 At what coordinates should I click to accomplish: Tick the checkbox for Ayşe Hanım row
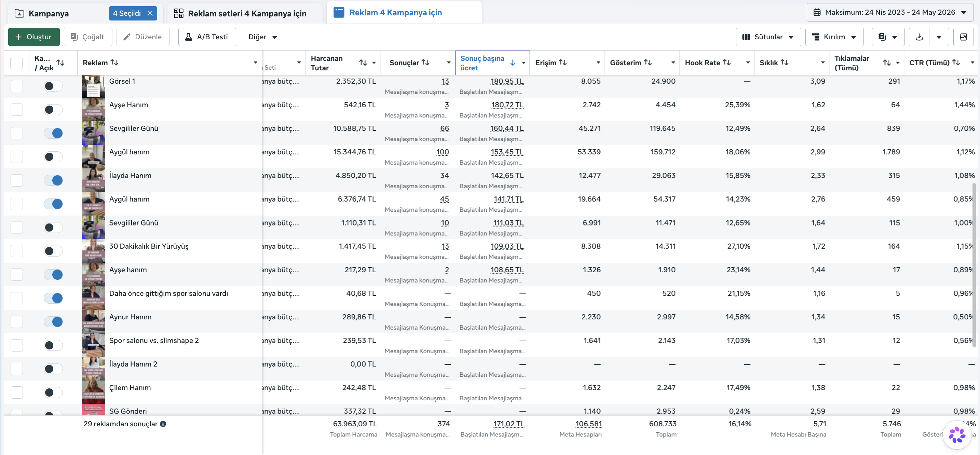click(x=17, y=110)
